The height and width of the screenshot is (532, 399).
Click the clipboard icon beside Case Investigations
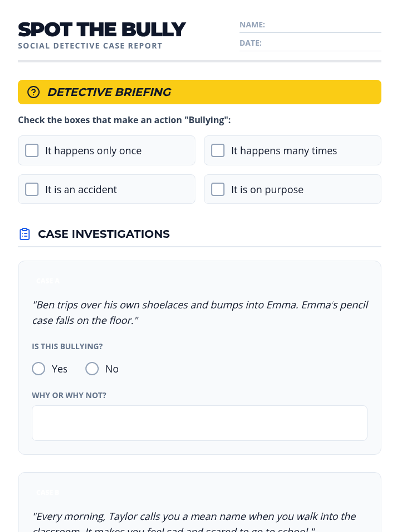(x=25, y=234)
